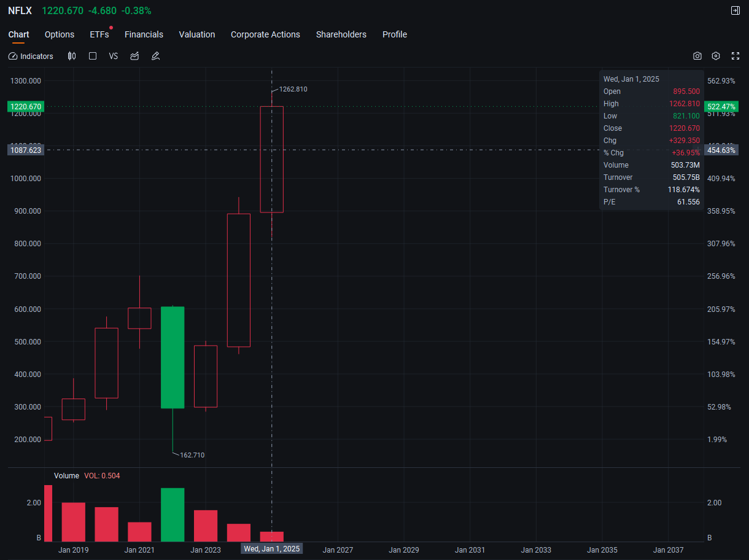Open the Indicators panel
This screenshot has width=749, height=560.
31,56
